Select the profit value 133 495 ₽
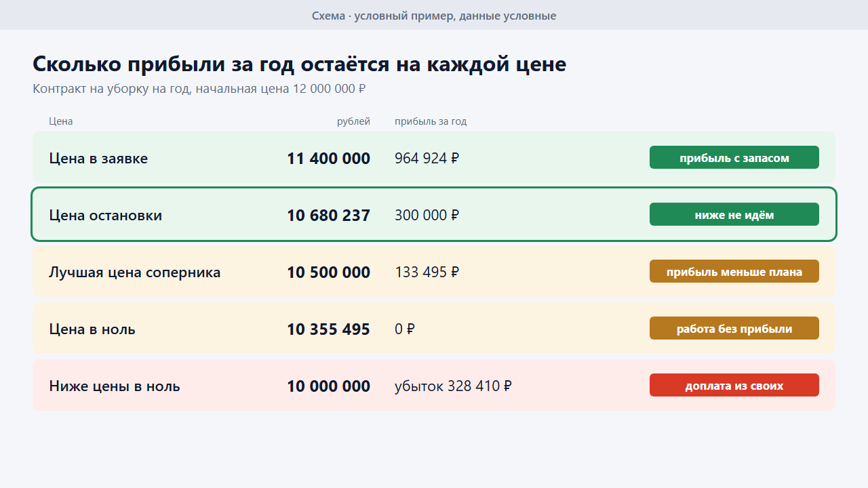This screenshot has width=868, height=488. (x=427, y=272)
